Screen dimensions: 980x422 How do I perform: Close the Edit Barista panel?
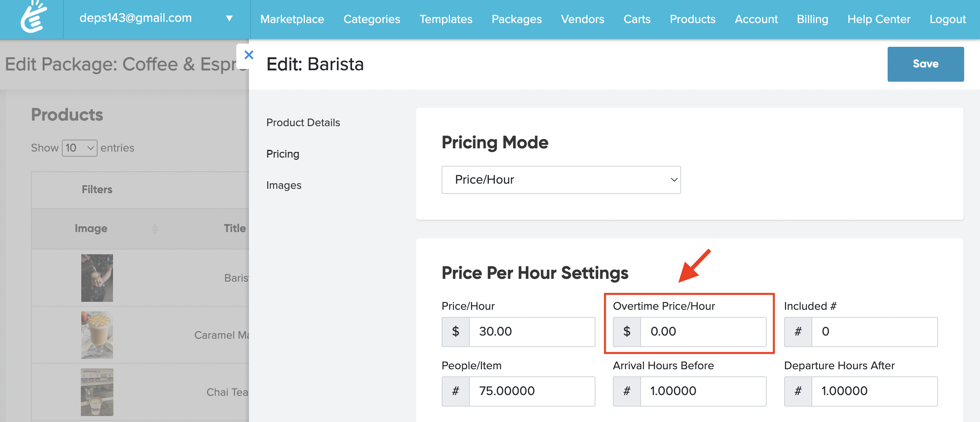(249, 55)
